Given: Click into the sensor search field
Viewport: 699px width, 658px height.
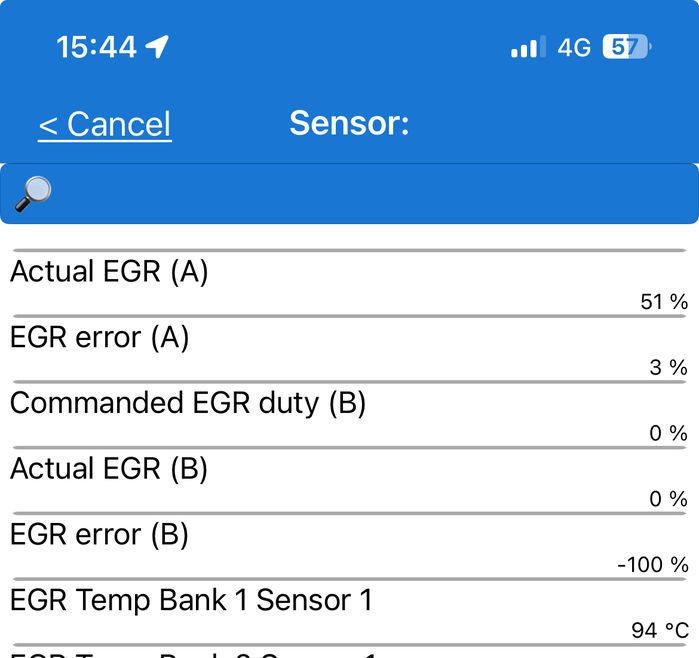Looking at the screenshot, I should pyautogui.click(x=350, y=194).
